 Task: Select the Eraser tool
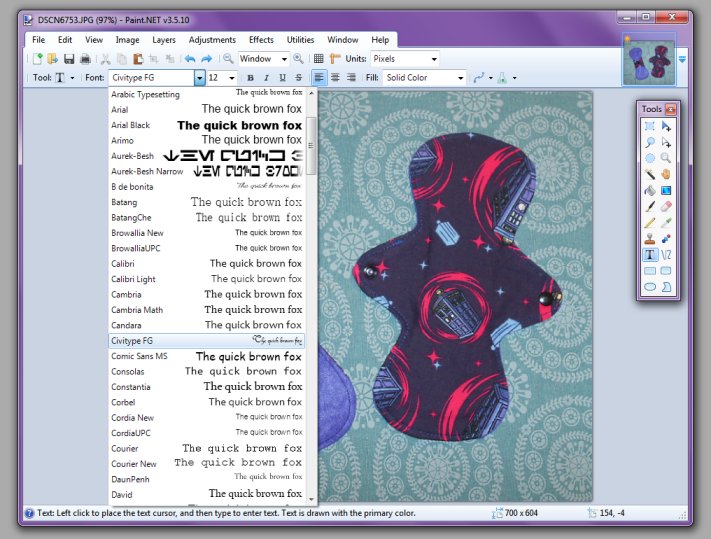(x=667, y=206)
